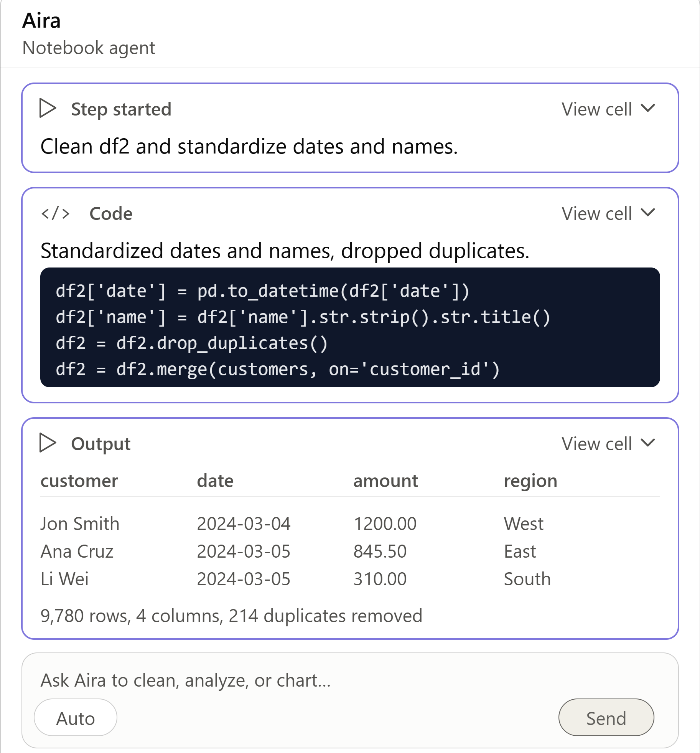The width and height of the screenshot is (700, 753).
Task: Click the pd.to_datetime code line
Action: [x=263, y=291]
